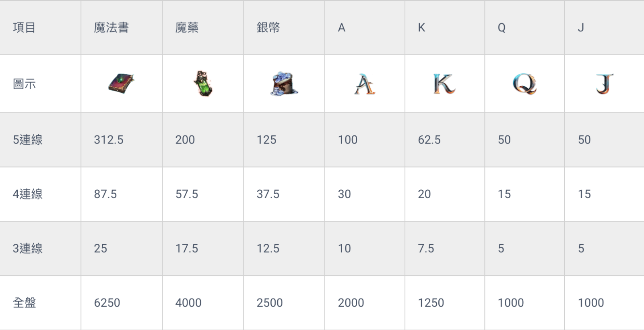
Task: Select the 魔藥 column header
Action: click(x=187, y=27)
